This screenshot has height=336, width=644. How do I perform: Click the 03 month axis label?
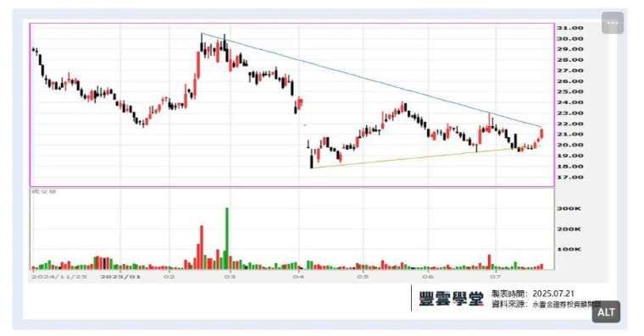pyautogui.click(x=230, y=277)
